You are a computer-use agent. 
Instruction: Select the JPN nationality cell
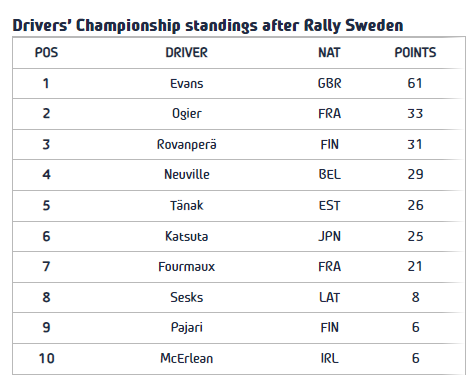329,236
